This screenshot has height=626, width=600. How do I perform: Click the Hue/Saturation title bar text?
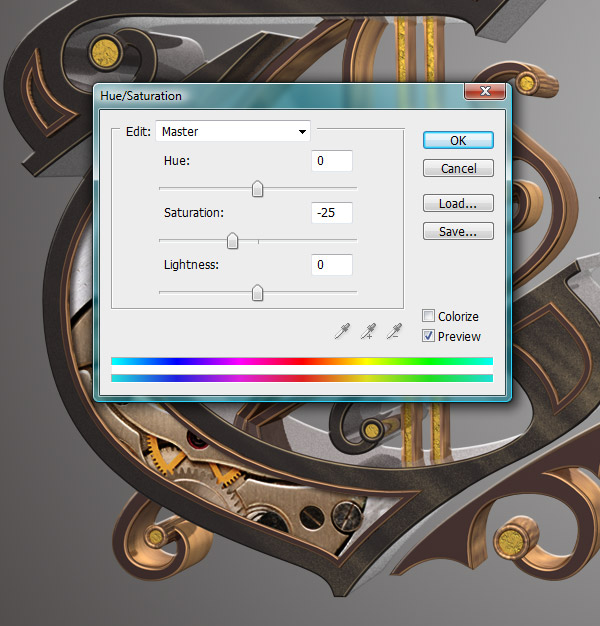coord(141,96)
